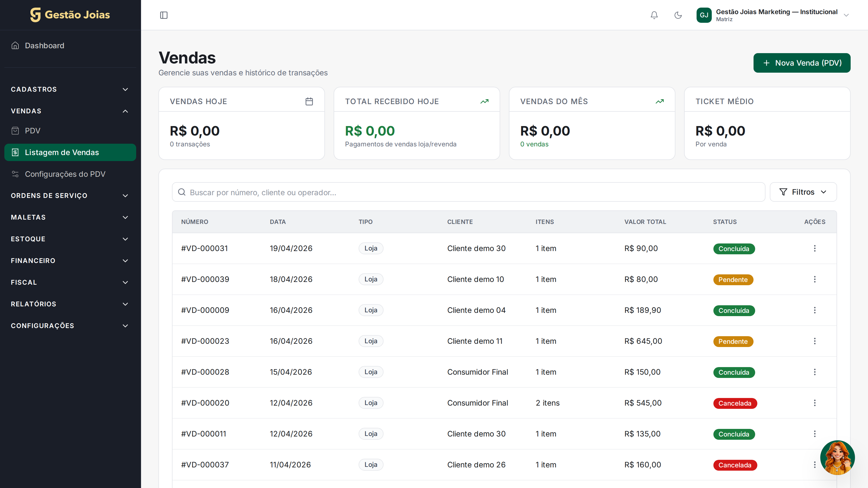Viewport: 868px width, 488px height.
Task: Click value R$ 135,00
Action: [642, 434]
